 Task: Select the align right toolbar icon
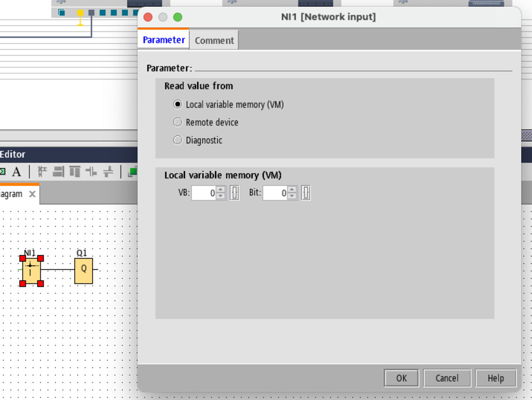pos(58,172)
